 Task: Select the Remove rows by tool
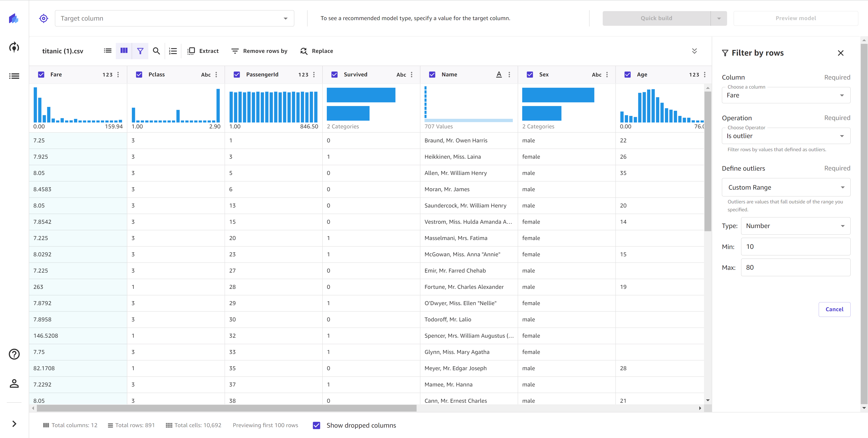[x=259, y=51]
